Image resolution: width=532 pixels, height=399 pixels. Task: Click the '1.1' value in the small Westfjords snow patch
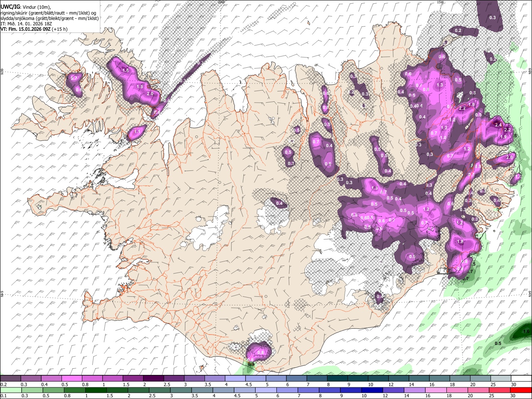coord(138,132)
